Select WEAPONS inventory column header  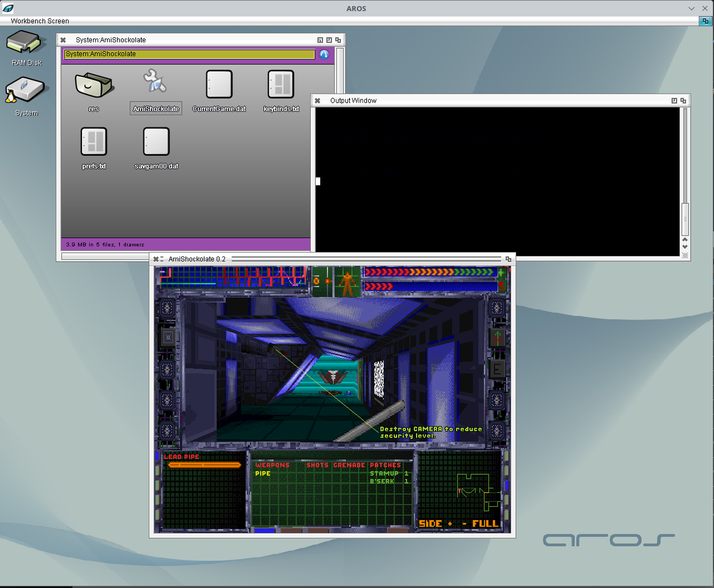click(x=272, y=465)
